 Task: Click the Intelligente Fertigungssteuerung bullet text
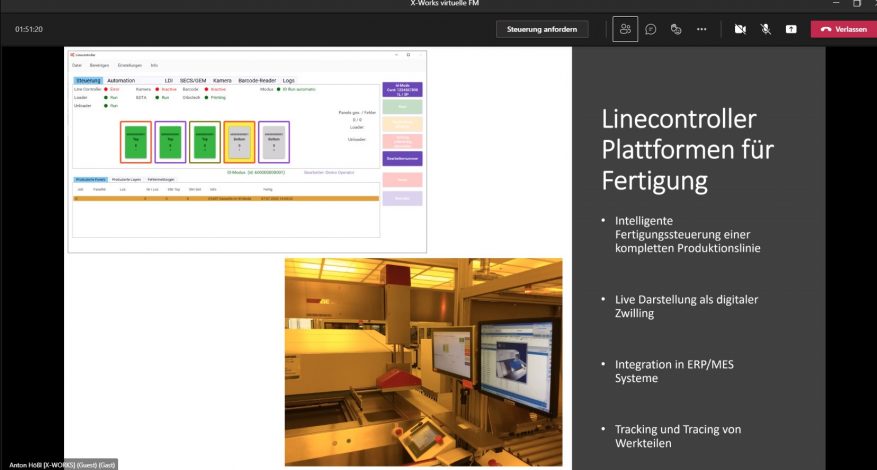[687, 234]
